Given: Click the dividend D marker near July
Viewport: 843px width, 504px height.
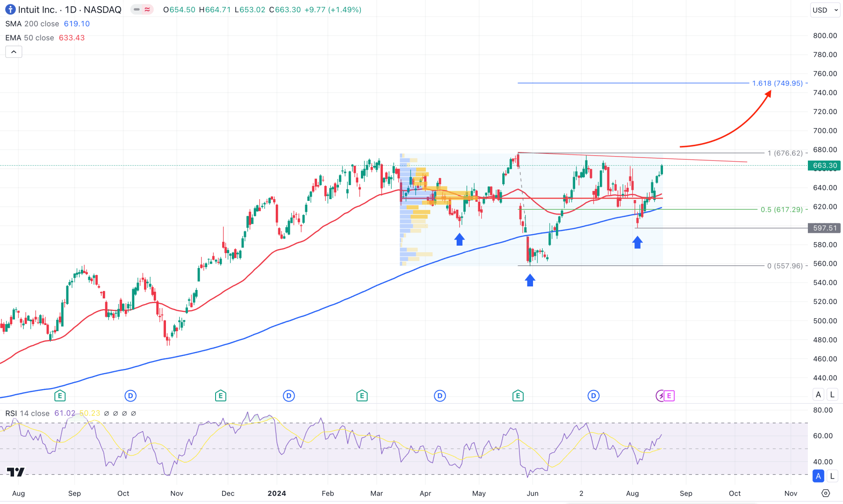Looking at the screenshot, I should click(x=593, y=396).
